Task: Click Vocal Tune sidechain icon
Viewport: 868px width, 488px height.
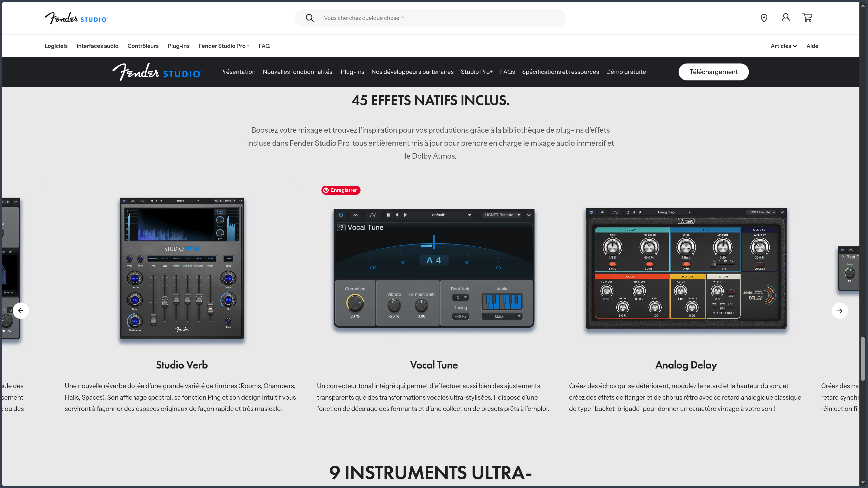Action: coord(356,215)
